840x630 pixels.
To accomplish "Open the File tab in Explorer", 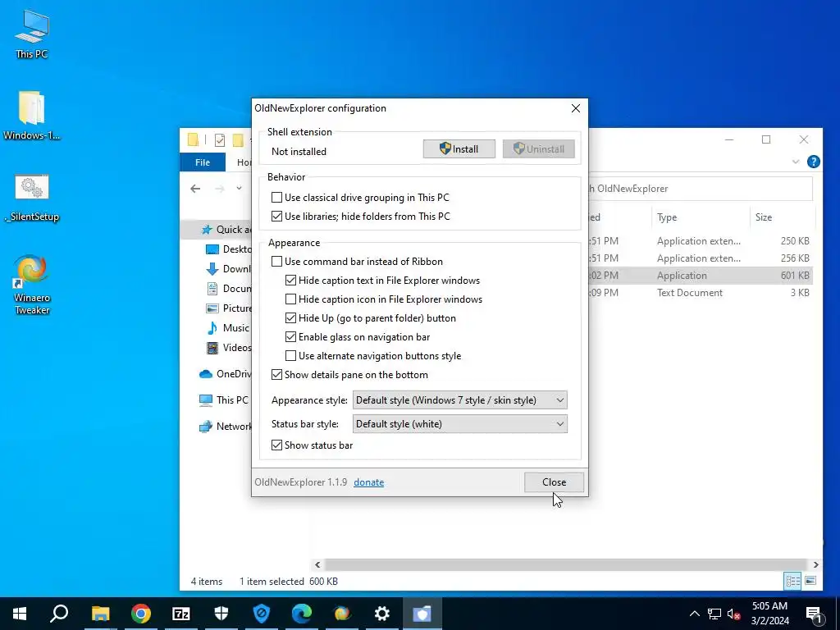I will 203,162.
